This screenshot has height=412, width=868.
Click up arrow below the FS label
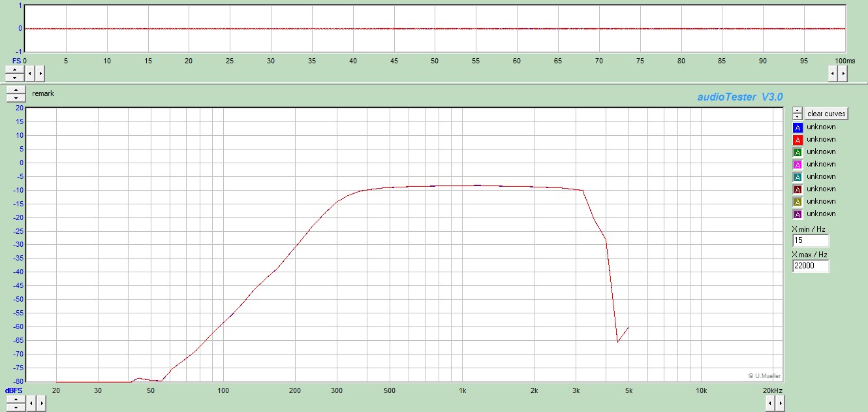(x=14, y=69)
